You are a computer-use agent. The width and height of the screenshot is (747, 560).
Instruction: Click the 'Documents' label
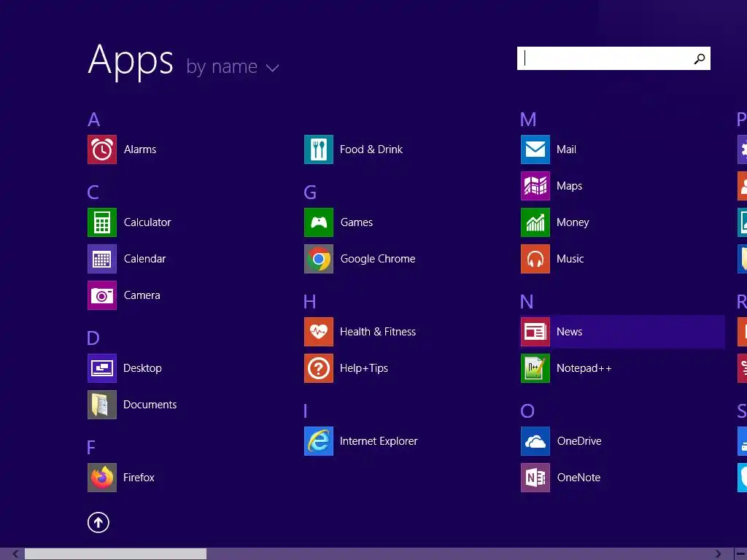[x=150, y=405]
